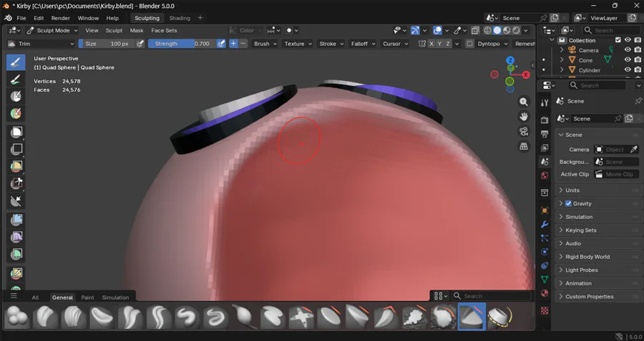Toggle camera view icon in viewport

pyautogui.click(x=524, y=132)
